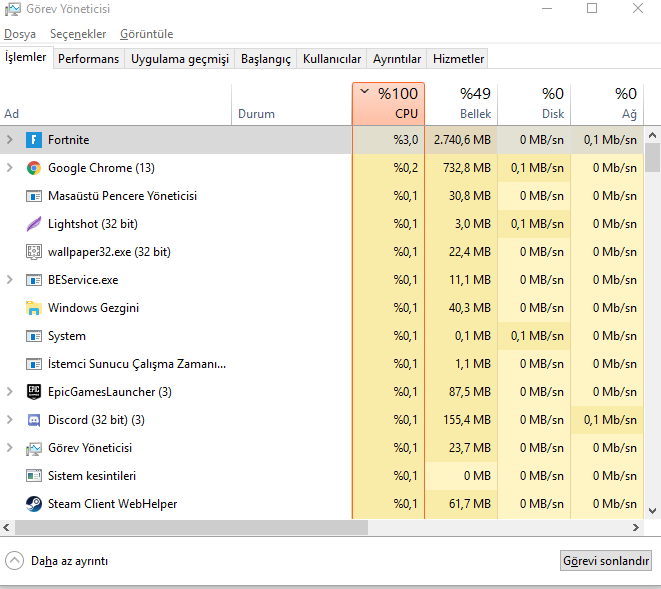The width and height of the screenshot is (661, 589).
Task: Click Fortnite CPU value %3,0
Action: pyautogui.click(x=406, y=140)
